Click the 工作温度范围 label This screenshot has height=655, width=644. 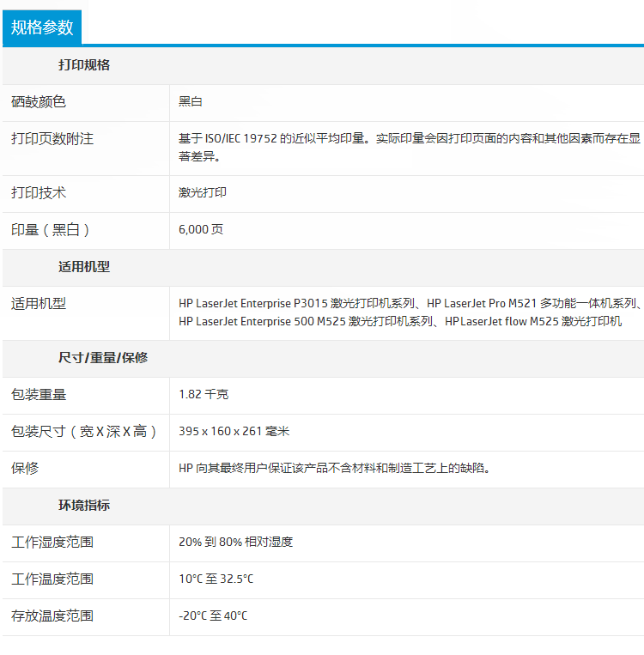52,579
